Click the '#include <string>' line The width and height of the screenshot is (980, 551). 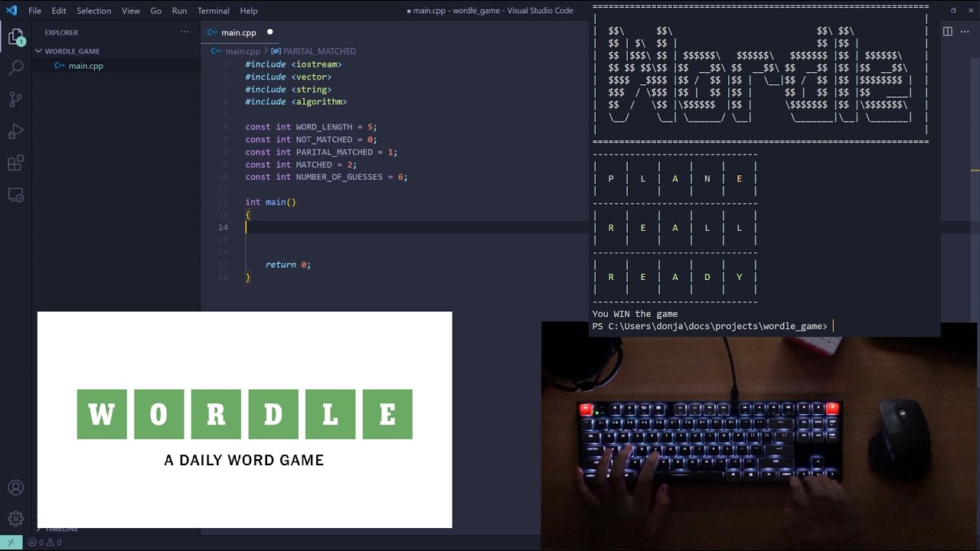click(x=288, y=90)
